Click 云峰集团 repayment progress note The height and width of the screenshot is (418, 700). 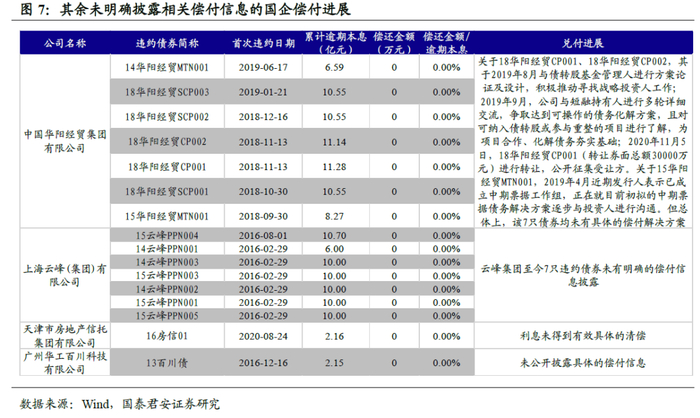pos(583,276)
